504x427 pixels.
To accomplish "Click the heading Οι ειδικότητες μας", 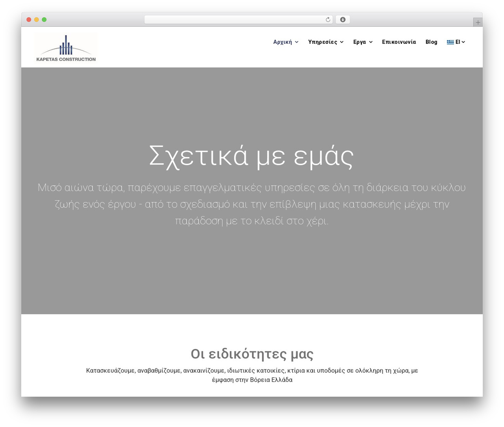I will (x=252, y=354).
